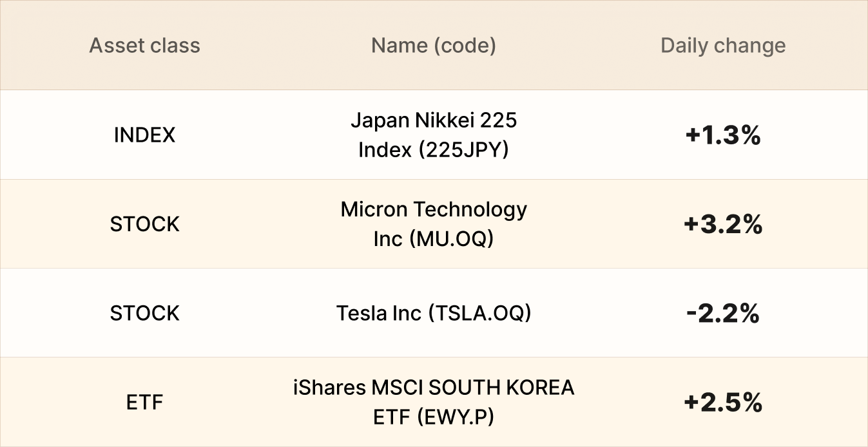Click the TSLA.OQ ticker code

click(479, 313)
